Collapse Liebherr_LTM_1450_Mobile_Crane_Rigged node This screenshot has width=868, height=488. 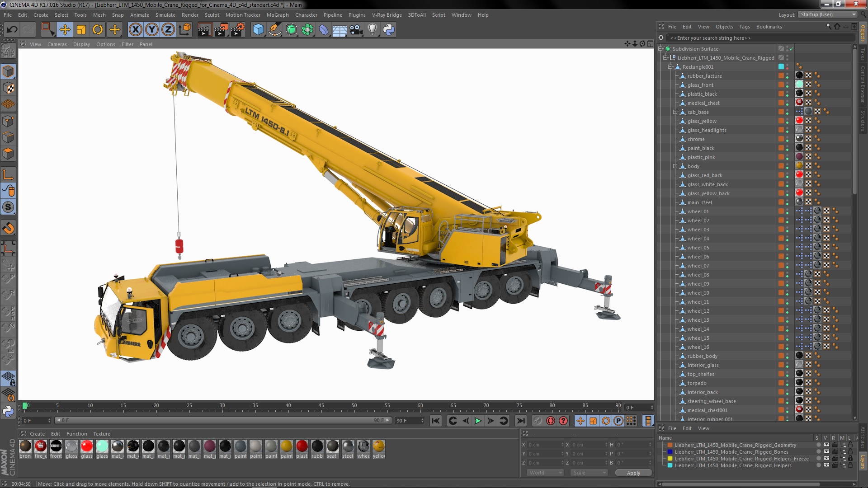pos(665,58)
